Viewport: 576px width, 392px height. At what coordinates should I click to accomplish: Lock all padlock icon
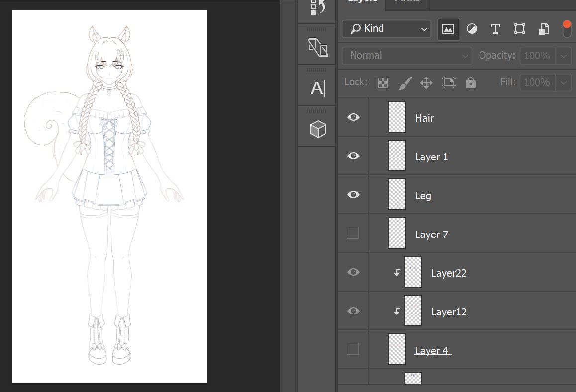470,82
